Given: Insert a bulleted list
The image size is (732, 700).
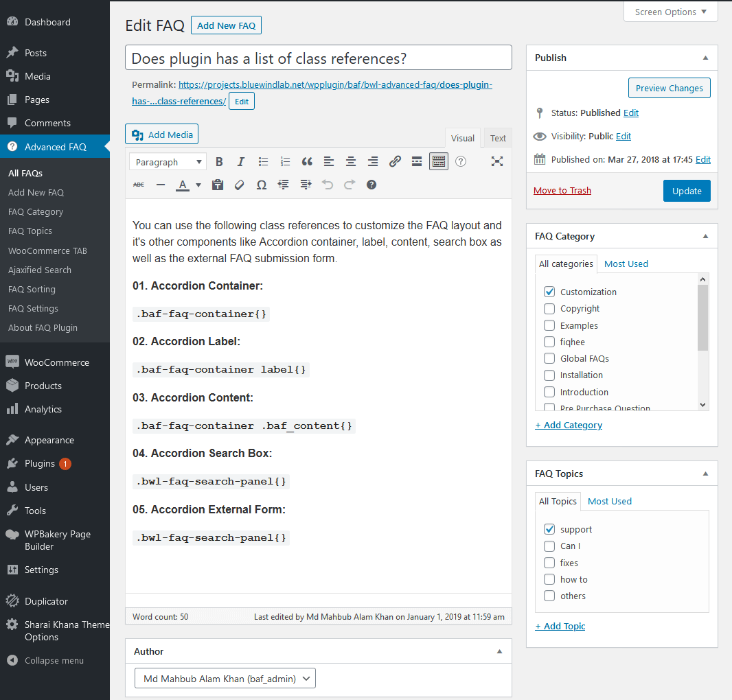Looking at the screenshot, I should [263, 162].
